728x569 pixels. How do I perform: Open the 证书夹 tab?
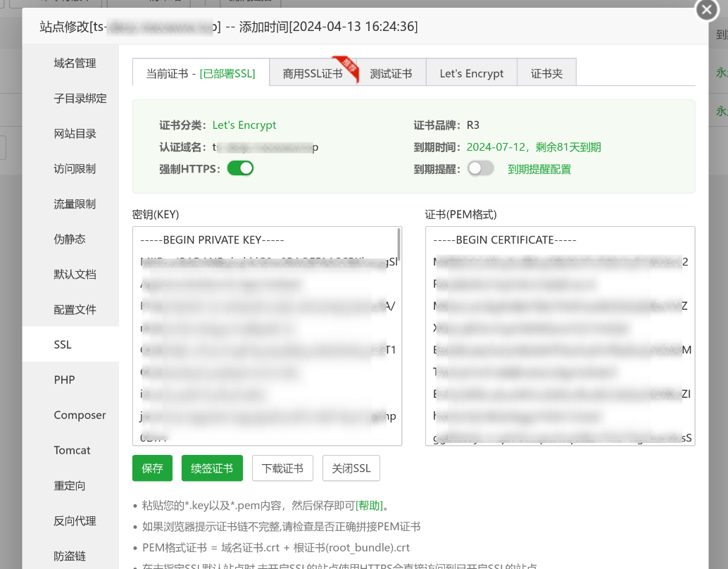546,73
